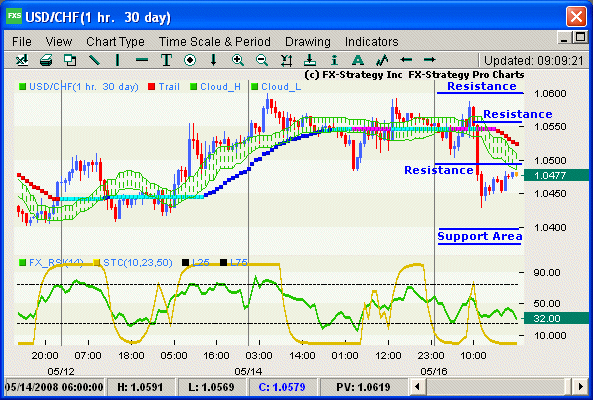
Task: Click the current price tag 1.0477
Action: (556, 175)
